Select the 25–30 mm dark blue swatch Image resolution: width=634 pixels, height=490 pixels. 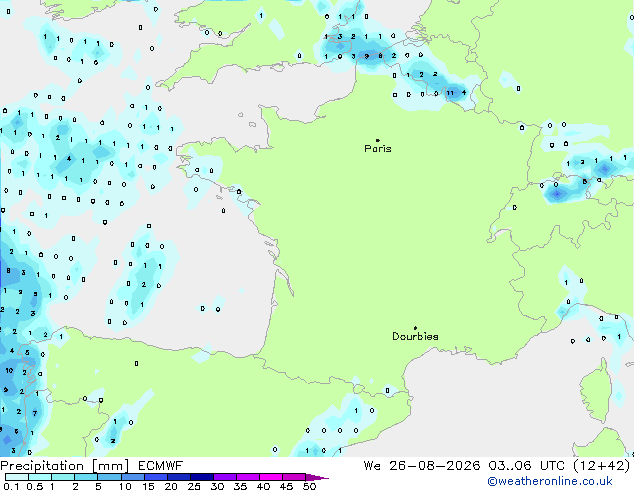pos(201,477)
